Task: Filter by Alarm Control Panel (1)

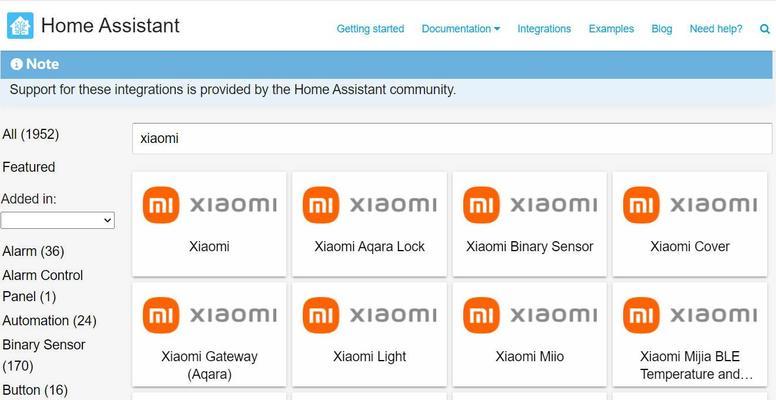Action: 43,286
